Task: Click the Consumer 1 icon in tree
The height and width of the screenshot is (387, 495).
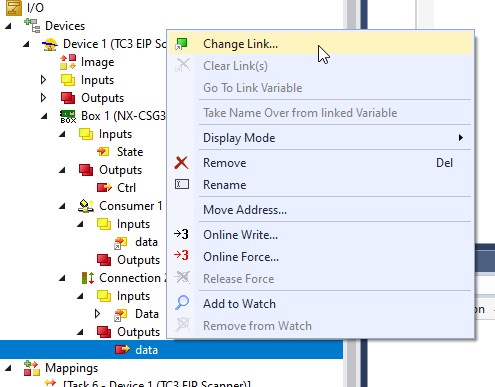Action: point(86,206)
